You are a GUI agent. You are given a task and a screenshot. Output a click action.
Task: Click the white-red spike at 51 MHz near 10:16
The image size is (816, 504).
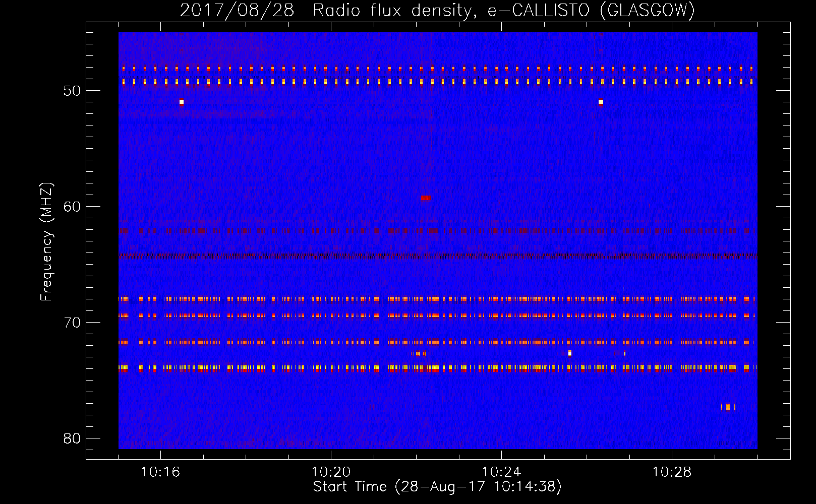click(x=182, y=102)
